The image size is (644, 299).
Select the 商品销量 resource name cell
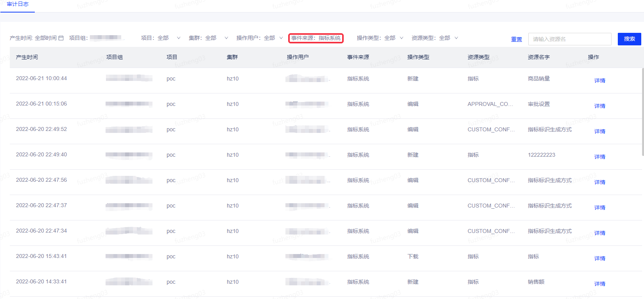click(x=539, y=79)
